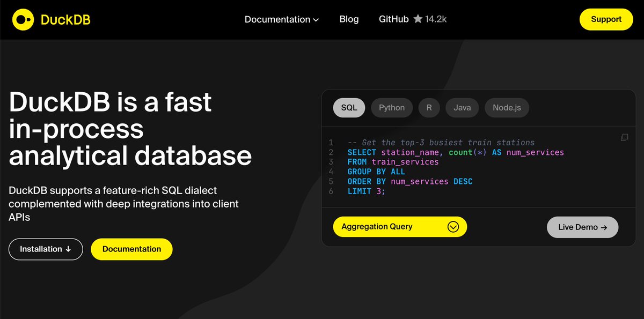Screen dimensions: 644x319
Task: Click the ORDER BY num_services DESC line
Action: click(x=410, y=181)
